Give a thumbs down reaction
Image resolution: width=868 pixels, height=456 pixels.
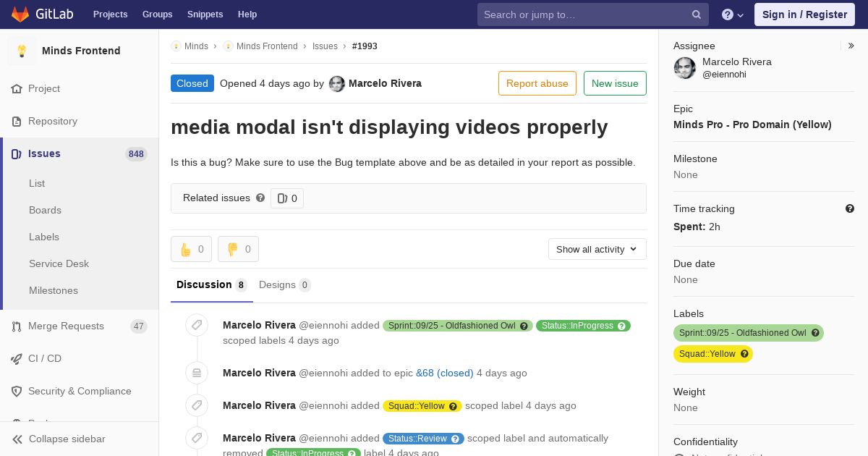click(x=239, y=249)
